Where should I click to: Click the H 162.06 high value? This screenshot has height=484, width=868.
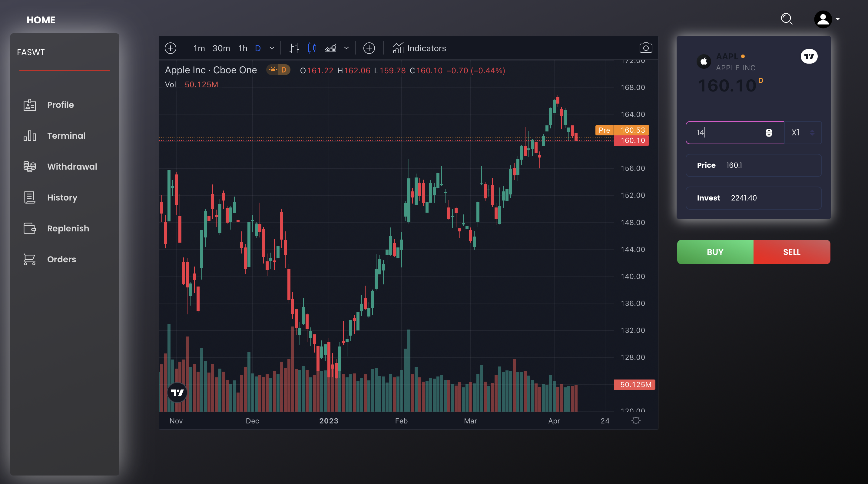click(x=353, y=71)
